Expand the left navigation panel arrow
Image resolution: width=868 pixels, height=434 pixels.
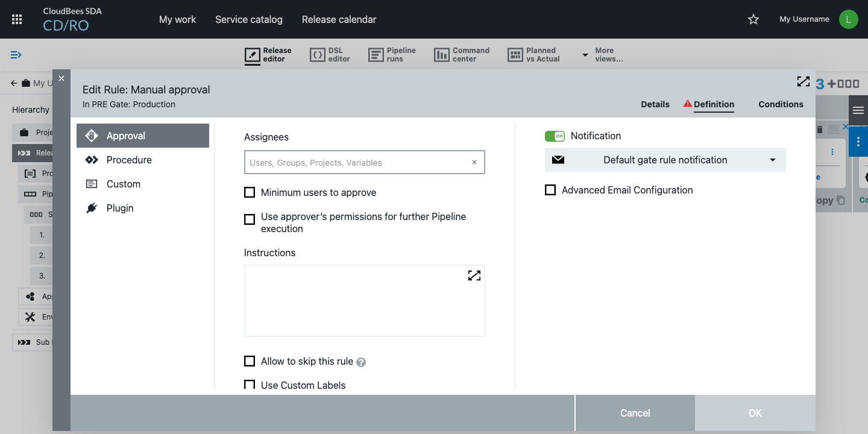tap(16, 55)
